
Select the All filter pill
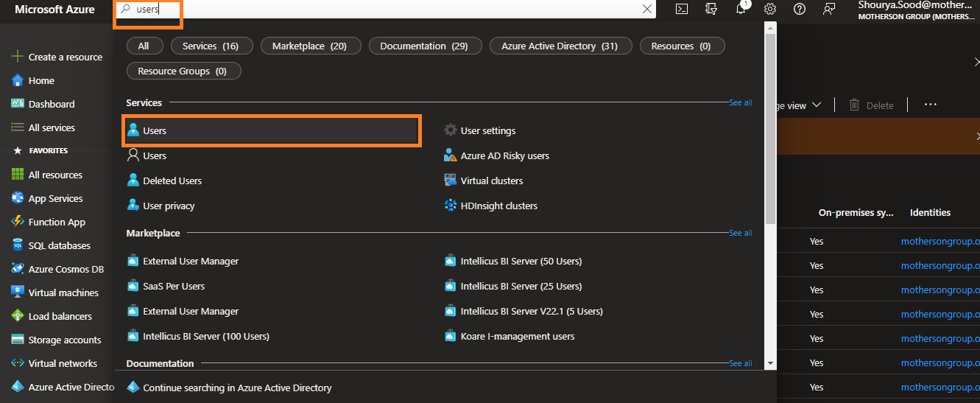pos(143,46)
